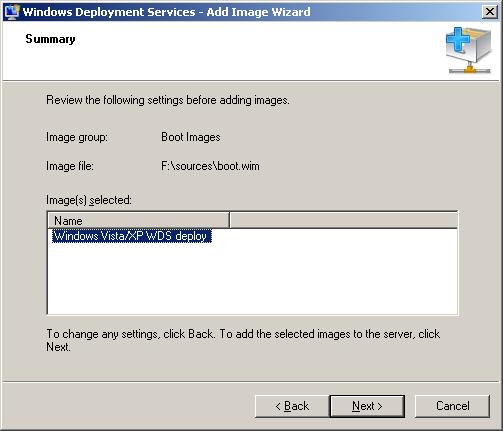Click the Image(s) selected label
Viewport: 503px width, 431px height.
point(89,200)
